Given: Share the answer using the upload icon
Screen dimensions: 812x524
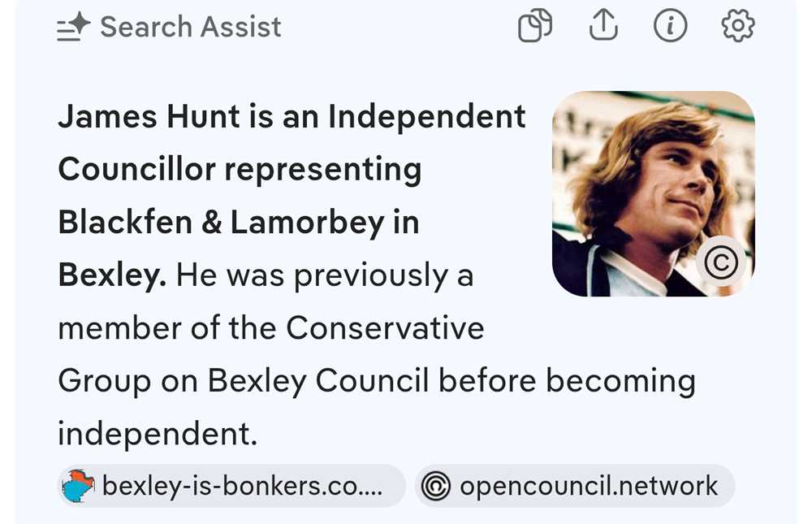Looking at the screenshot, I should tap(603, 28).
